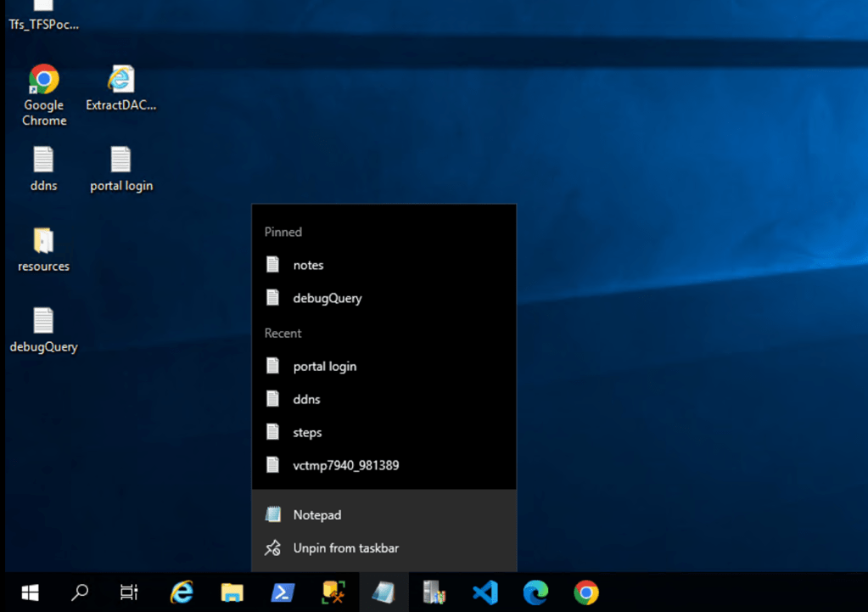
Task: Click the yellow tools icon next to PowerShell
Action: click(333, 592)
